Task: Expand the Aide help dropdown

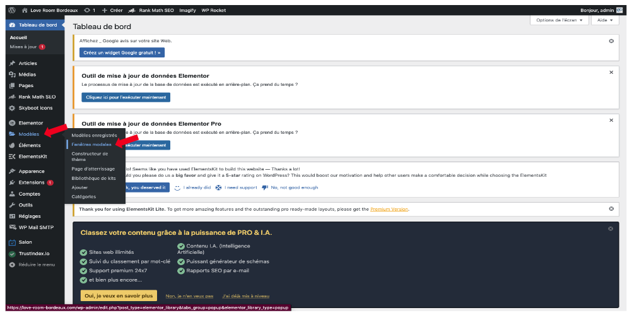Action: click(x=605, y=20)
